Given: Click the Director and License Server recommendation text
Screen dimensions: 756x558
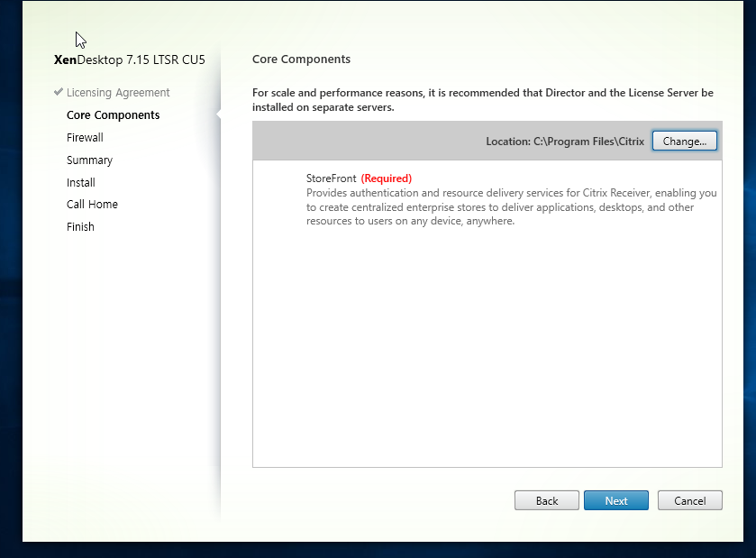Looking at the screenshot, I should point(483,100).
